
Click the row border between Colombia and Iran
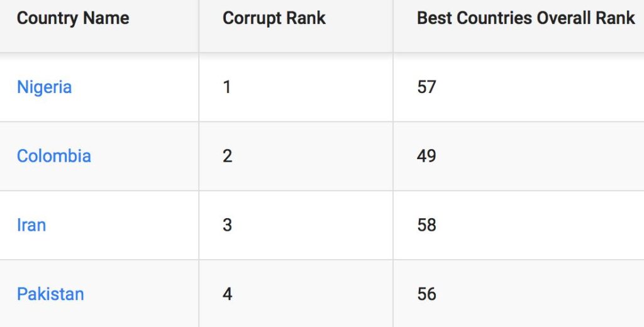tap(314, 191)
